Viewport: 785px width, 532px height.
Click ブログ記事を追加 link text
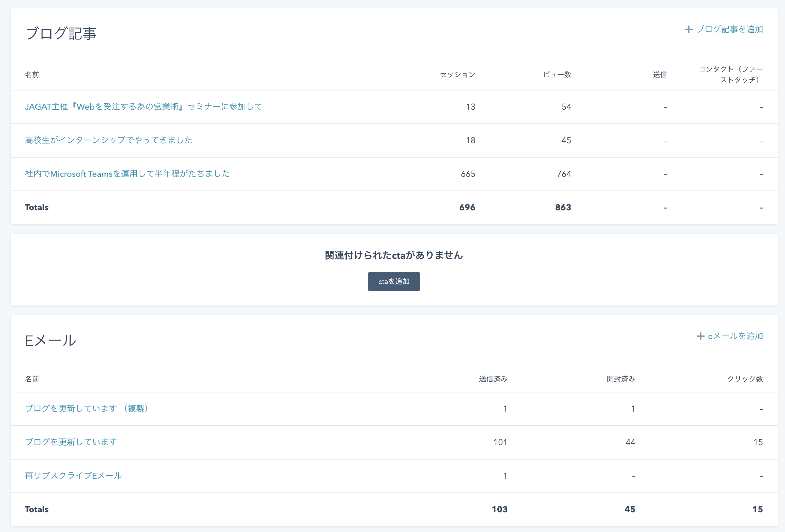(729, 29)
